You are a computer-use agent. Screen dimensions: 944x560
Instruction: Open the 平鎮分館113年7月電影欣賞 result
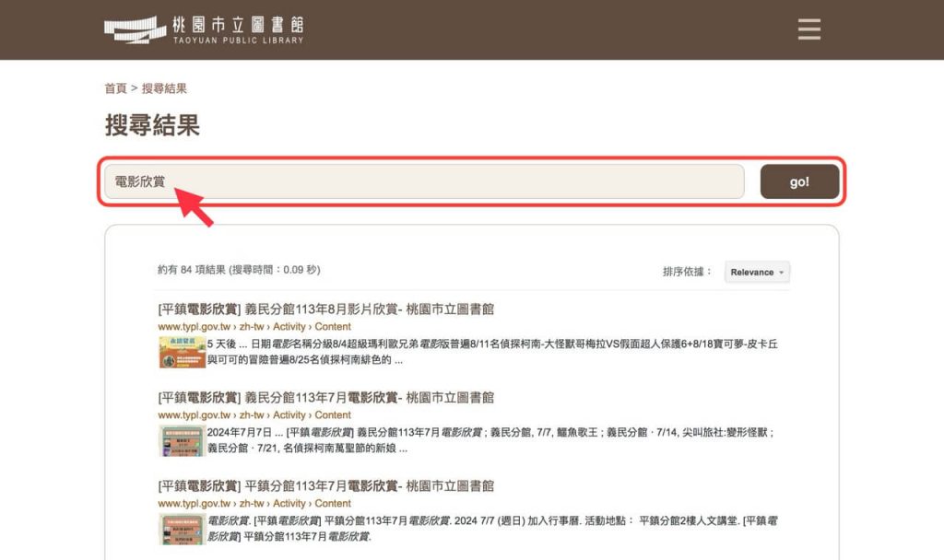(325, 486)
